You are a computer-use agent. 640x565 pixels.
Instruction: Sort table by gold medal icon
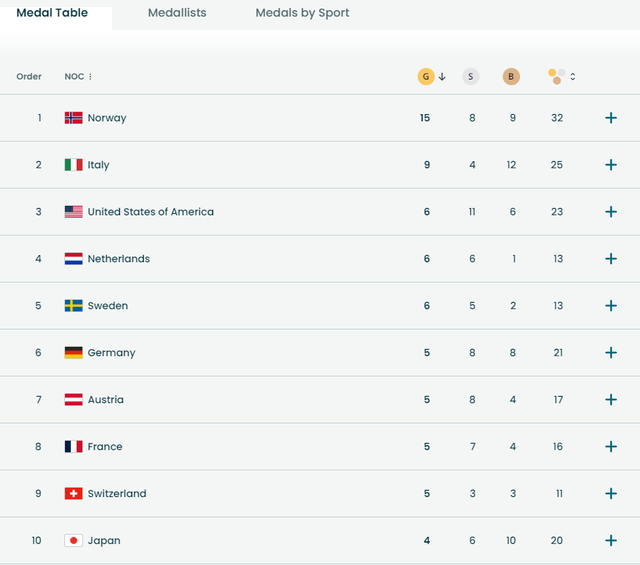click(x=426, y=76)
